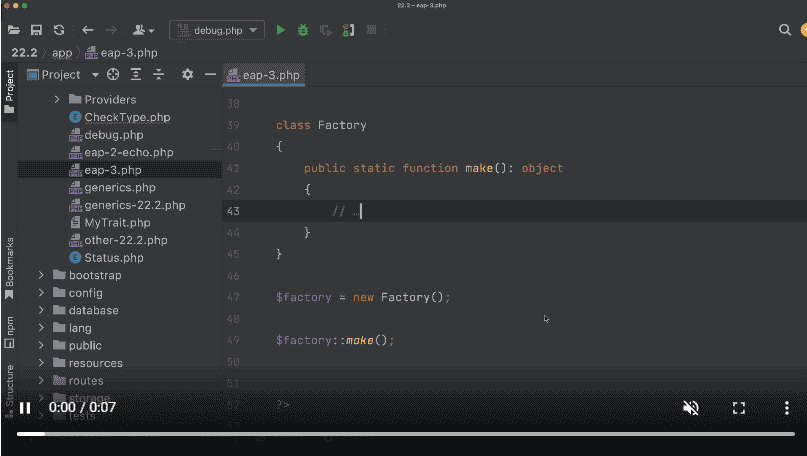Open the debug.php run configuration dropdown
Image resolution: width=807 pixels, height=456 pixels.
(x=217, y=30)
